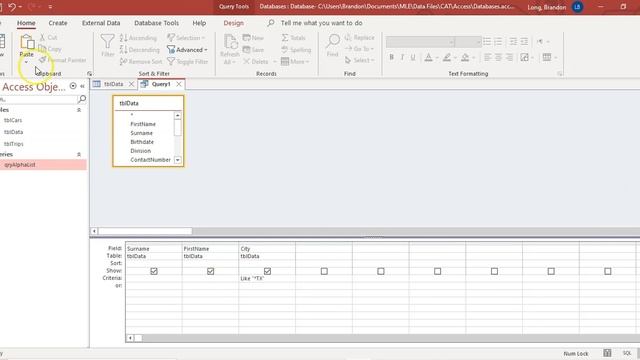
Task: Click the Paste icon
Action: point(27,42)
